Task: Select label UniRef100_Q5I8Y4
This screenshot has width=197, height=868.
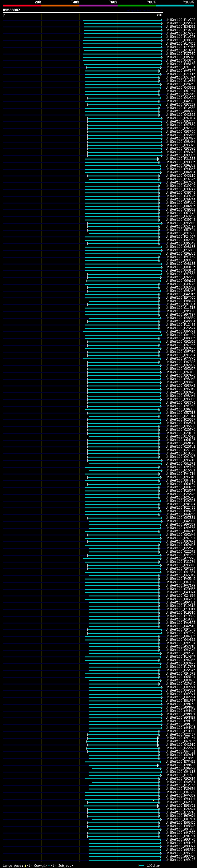Action: pos(180,78)
